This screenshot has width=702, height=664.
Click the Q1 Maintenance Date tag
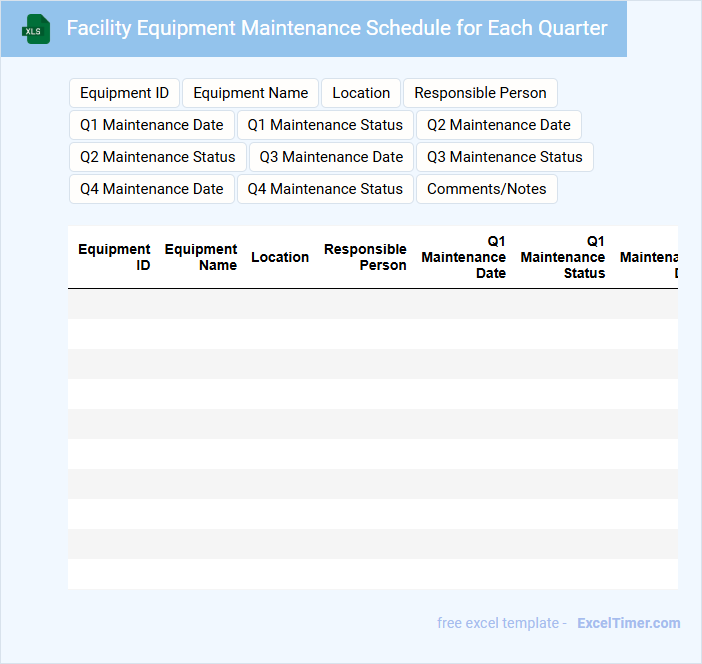pos(152,125)
